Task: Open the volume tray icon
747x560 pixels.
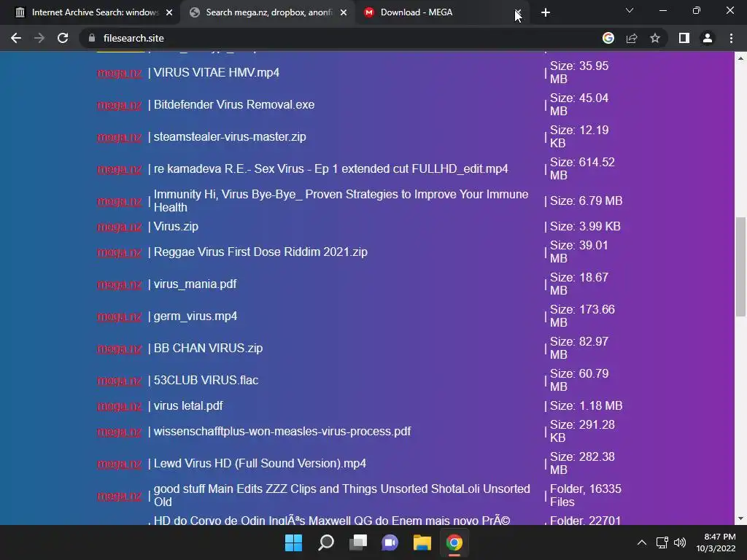Action: click(x=680, y=542)
